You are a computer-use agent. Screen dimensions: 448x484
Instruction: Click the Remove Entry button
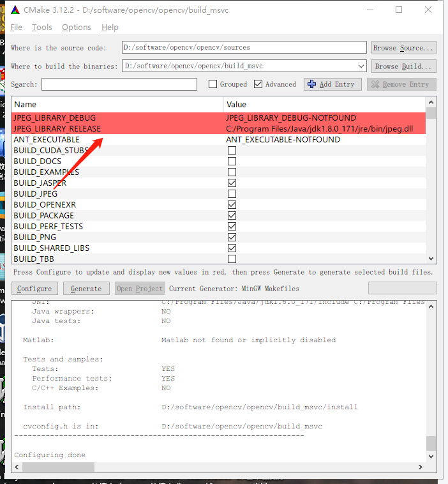401,84
